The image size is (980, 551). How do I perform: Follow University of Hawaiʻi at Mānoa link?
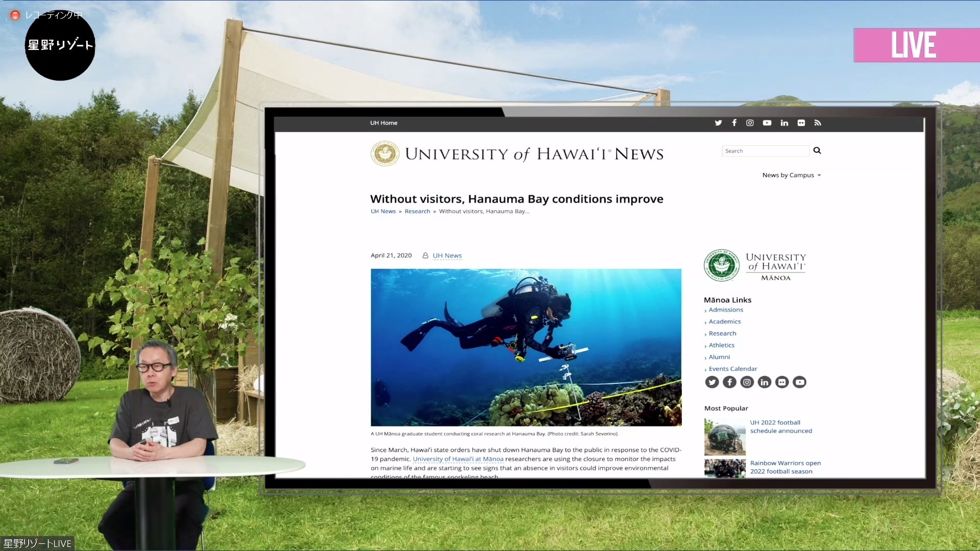(x=458, y=459)
